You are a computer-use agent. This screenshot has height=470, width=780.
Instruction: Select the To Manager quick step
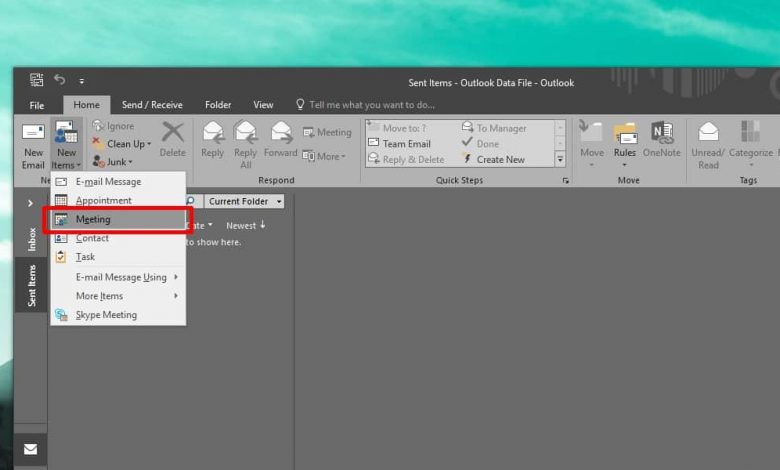[494, 128]
